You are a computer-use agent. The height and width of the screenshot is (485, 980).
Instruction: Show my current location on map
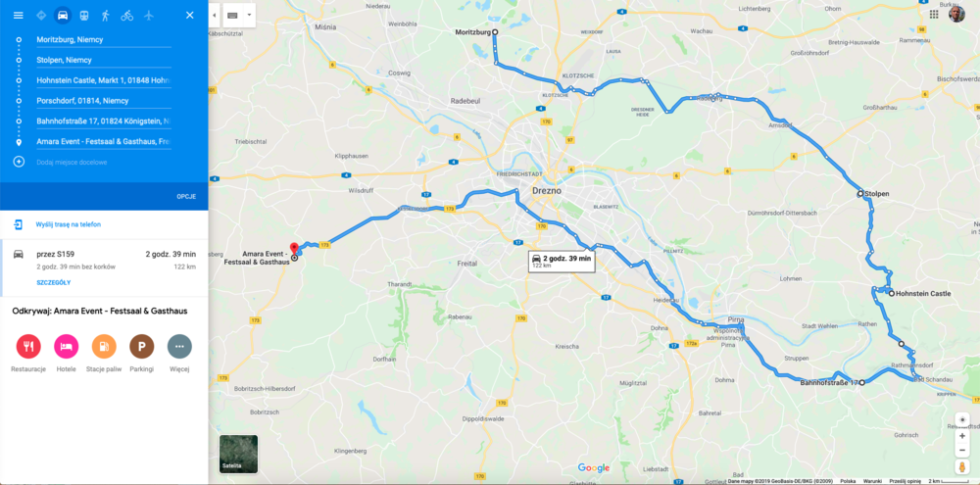pyautogui.click(x=962, y=418)
